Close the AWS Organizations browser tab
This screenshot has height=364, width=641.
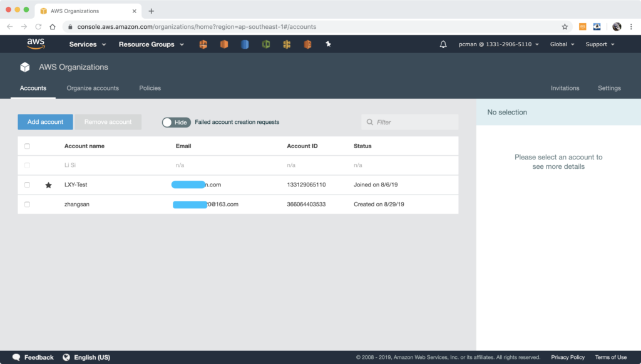pyautogui.click(x=134, y=11)
